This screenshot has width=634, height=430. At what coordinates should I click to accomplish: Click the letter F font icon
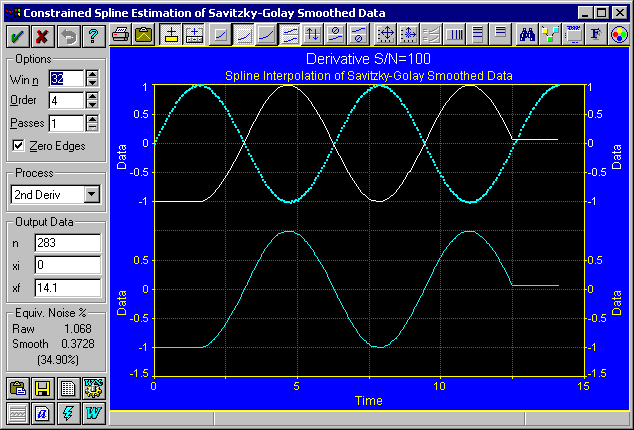(x=596, y=35)
